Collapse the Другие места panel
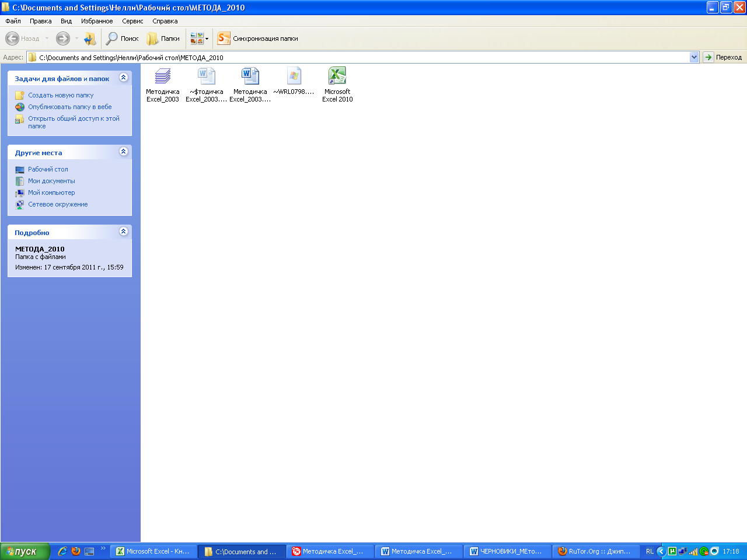Image resolution: width=747 pixels, height=560 pixels. 123,152
